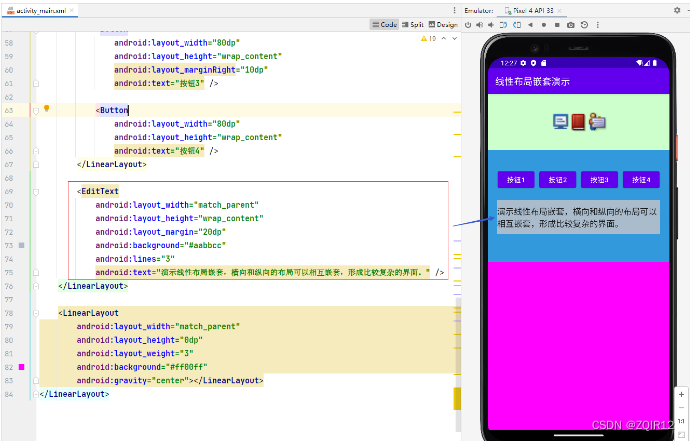Click the fold marker at line 83
The image size is (690, 441).
tap(36, 381)
